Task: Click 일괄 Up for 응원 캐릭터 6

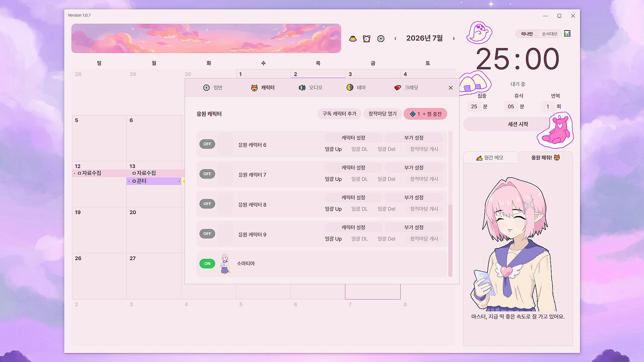Action: (x=333, y=149)
